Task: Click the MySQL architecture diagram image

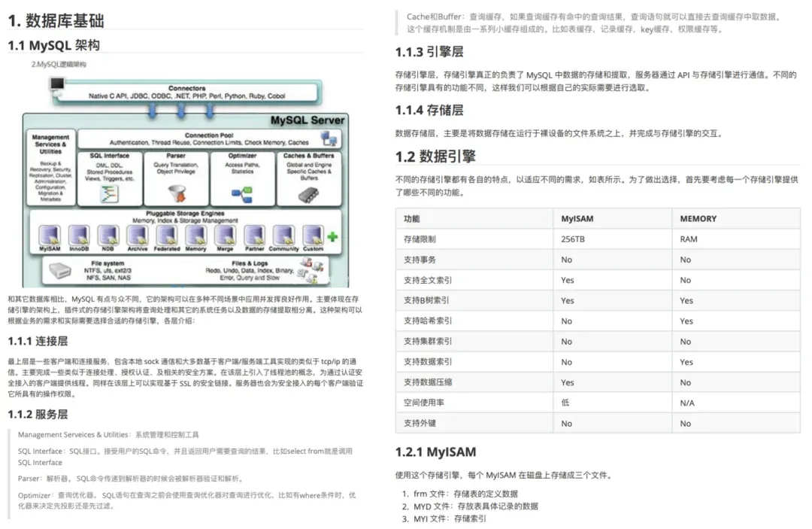Action: point(186,182)
